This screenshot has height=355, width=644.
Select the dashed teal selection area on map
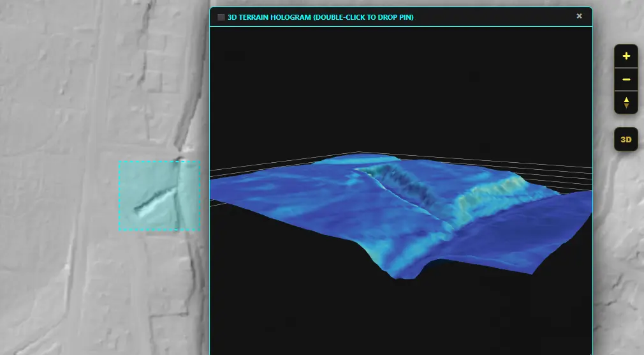pos(159,196)
